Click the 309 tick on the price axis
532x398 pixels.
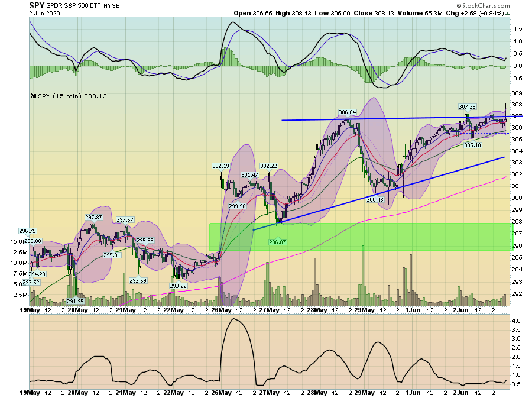517,93
